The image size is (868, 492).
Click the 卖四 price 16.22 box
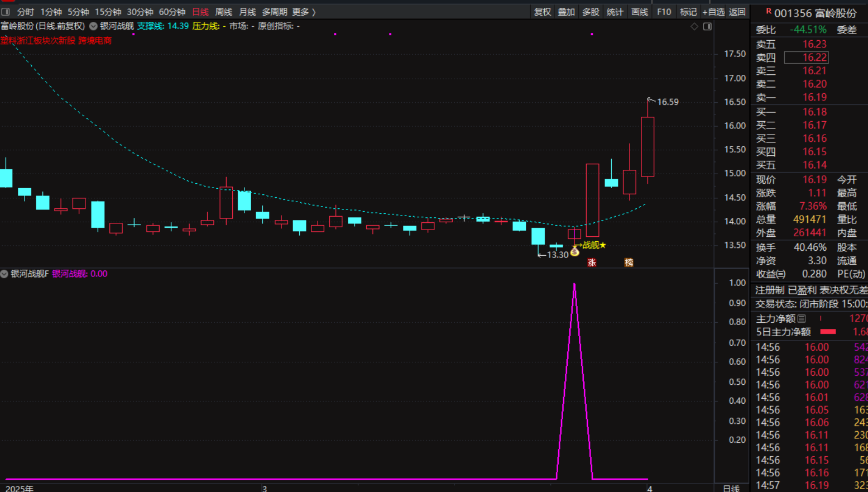(x=806, y=58)
